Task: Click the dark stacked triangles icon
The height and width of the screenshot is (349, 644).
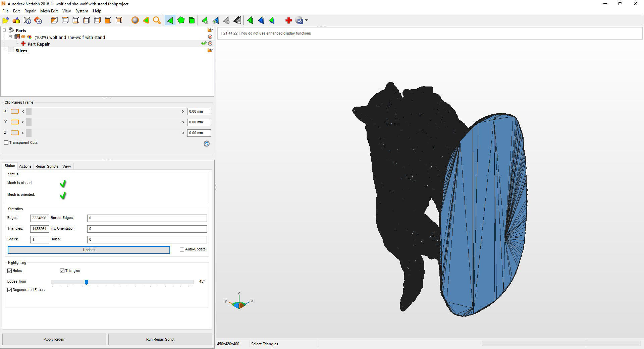Action: 237,20
